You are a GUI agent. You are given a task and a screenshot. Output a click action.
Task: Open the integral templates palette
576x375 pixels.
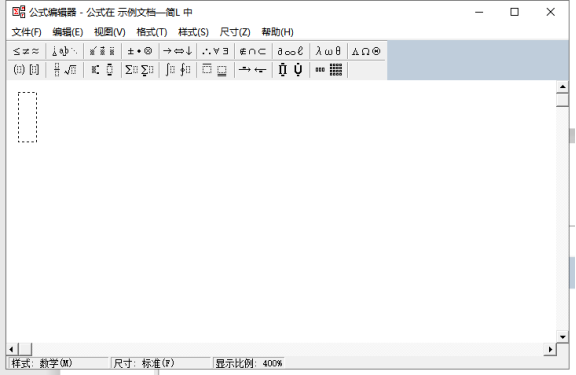pos(177,69)
